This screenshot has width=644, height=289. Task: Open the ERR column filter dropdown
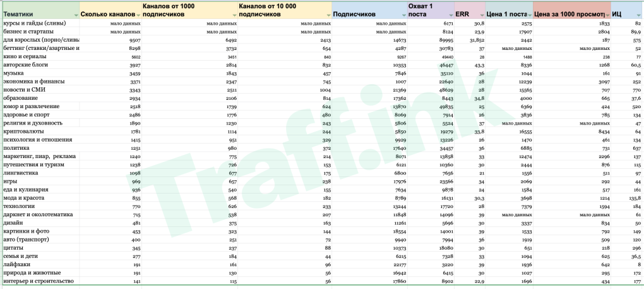(x=481, y=15)
